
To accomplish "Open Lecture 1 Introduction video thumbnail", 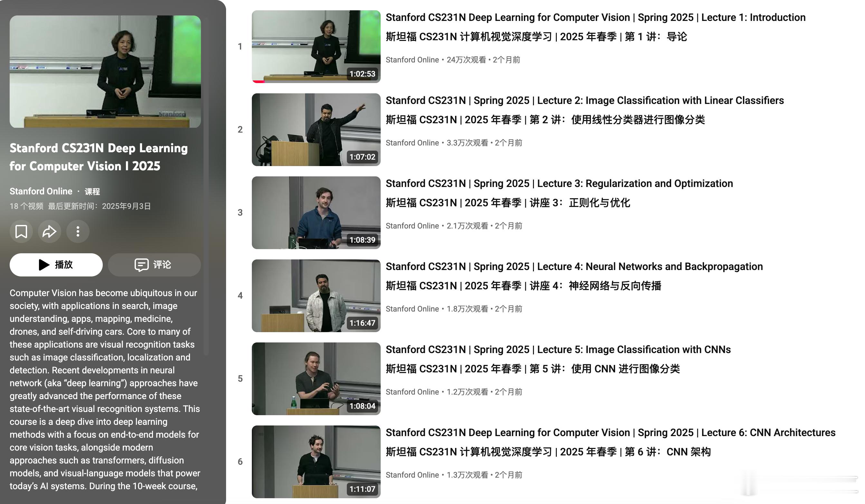I will tap(316, 46).
